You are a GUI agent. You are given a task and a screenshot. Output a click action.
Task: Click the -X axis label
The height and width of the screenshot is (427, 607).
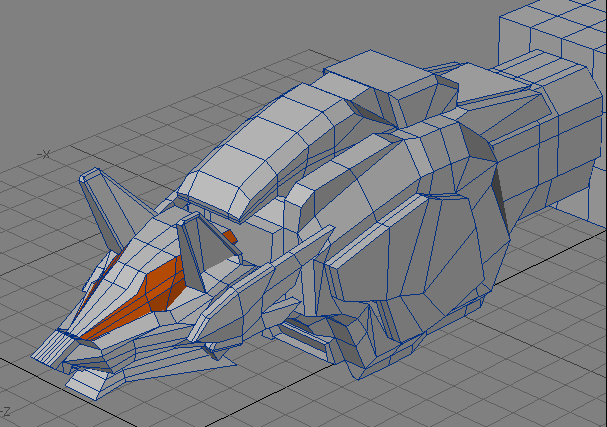[x=44, y=154]
